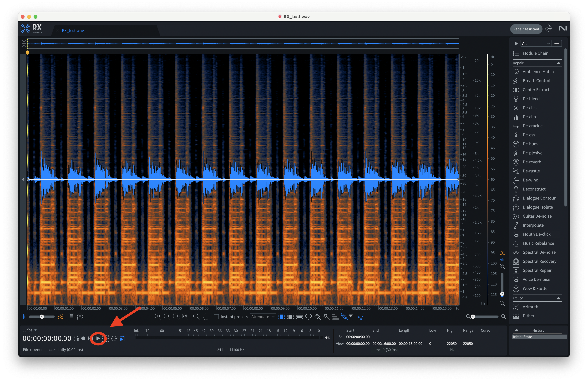Collapse the Repair section
The height and width of the screenshot is (381, 588).
[x=558, y=63]
